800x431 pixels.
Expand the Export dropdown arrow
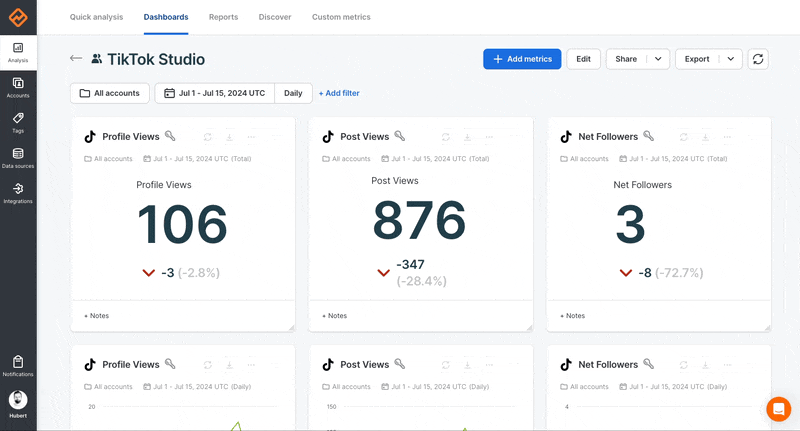pos(731,59)
